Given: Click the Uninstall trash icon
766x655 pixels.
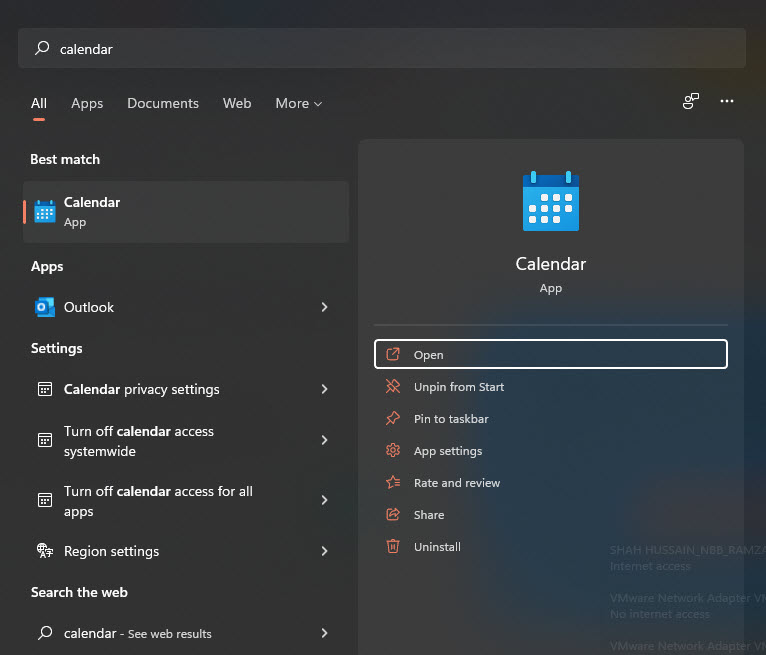Looking at the screenshot, I should (393, 546).
